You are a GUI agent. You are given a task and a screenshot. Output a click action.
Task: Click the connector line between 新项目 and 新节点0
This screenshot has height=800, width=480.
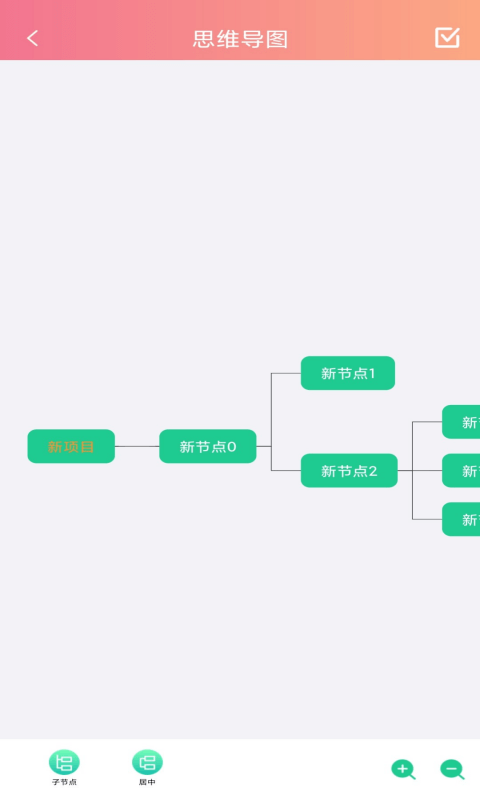point(137,446)
